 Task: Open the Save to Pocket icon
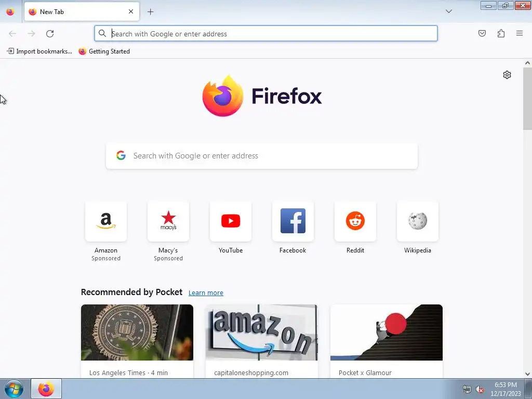(x=482, y=33)
